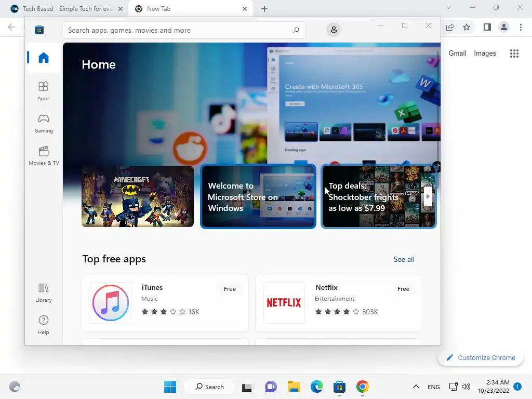Open the Chrome three-dot menu

521,27
